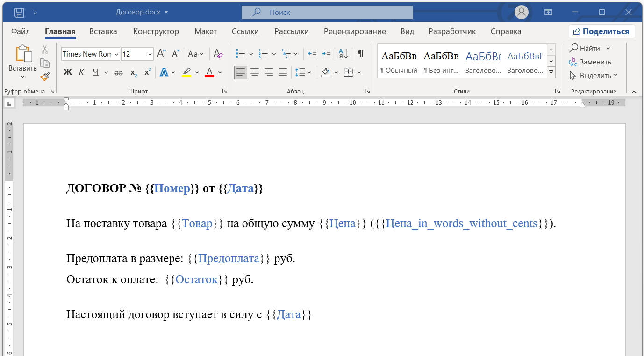Increase indent with the indent icon
This screenshot has width=644, height=356.
click(x=326, y=54)
